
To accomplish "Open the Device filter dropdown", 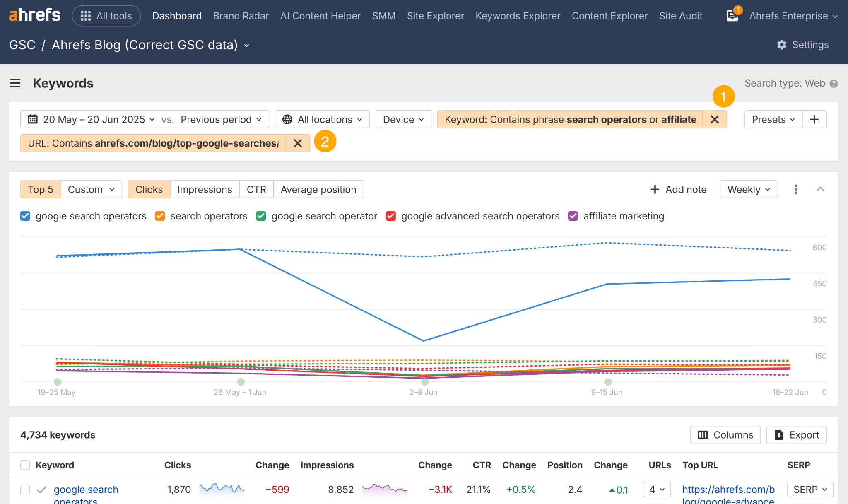I will point(402,119).
